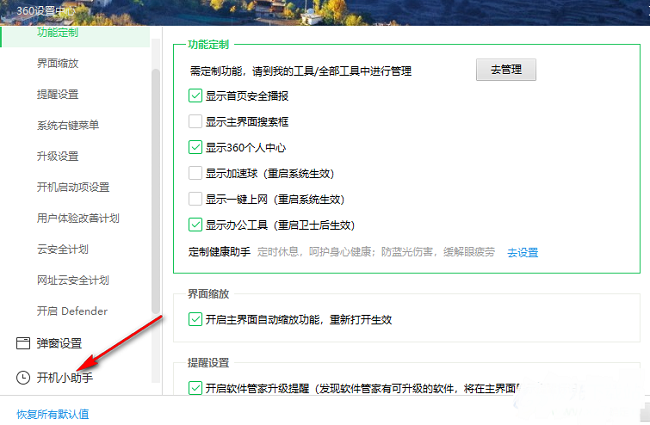Image resolution: width=650 pixels, height=425 pixels.
Task: Open 开机启动项设置 in the sidebar
Action: pos(73,187)
